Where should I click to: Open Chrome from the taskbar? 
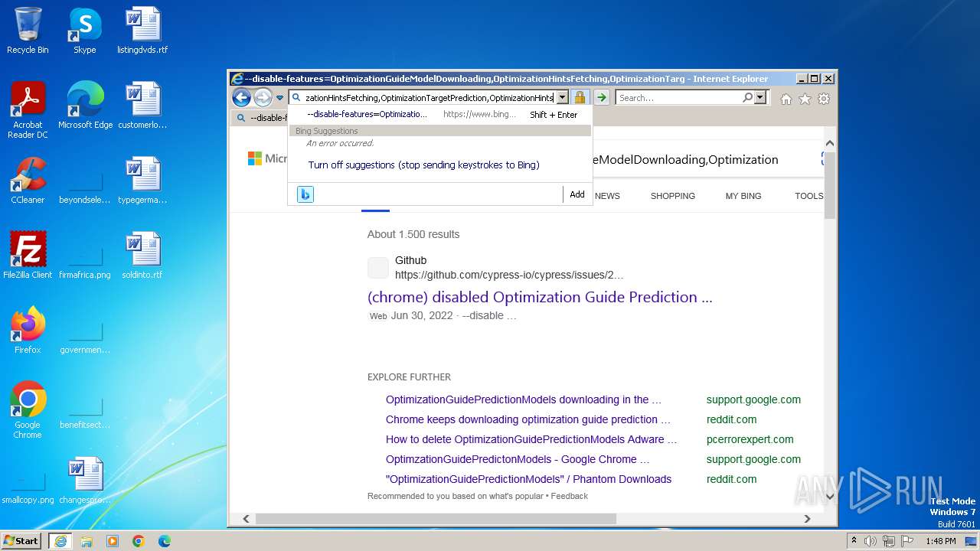(139, 541)
